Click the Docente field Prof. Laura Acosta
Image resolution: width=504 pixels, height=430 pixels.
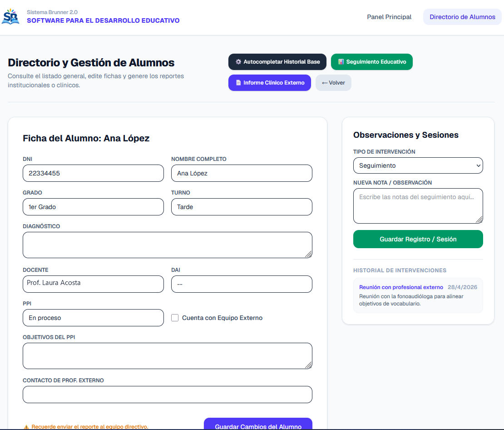coord(93,284)
